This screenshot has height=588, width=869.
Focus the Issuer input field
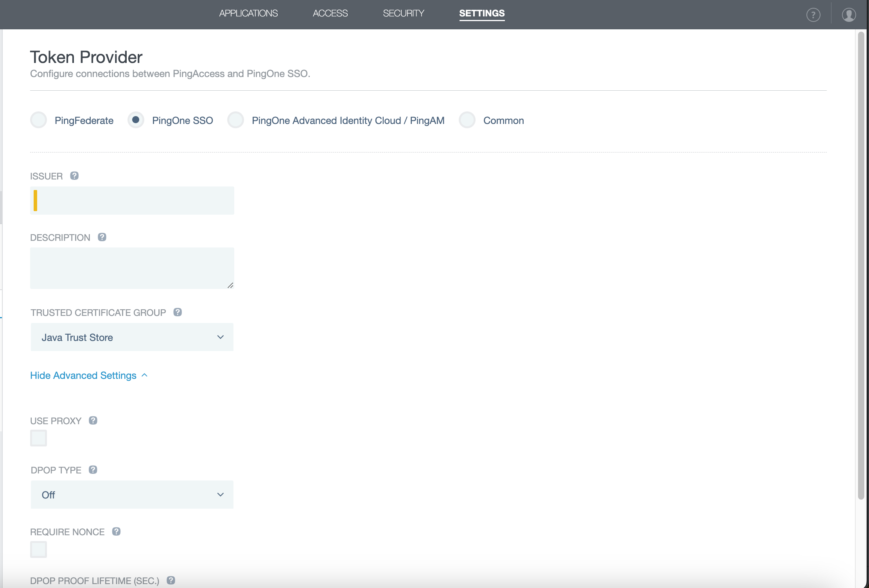point(132,201)
